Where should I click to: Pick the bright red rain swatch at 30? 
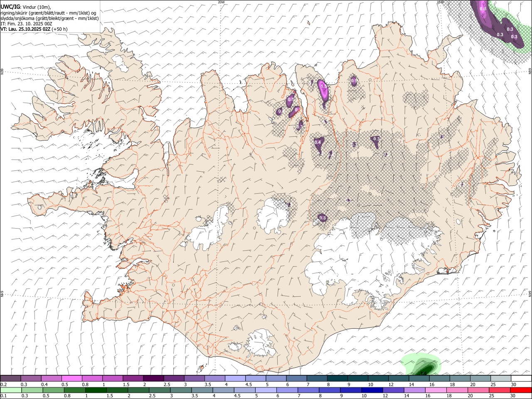pos(521,390)
